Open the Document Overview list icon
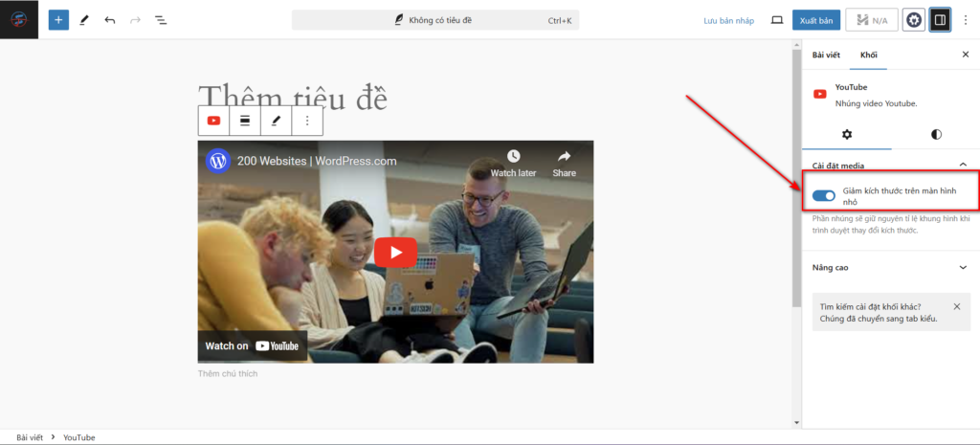This screenshot has height=445, width=980. (x=160, y=19)
